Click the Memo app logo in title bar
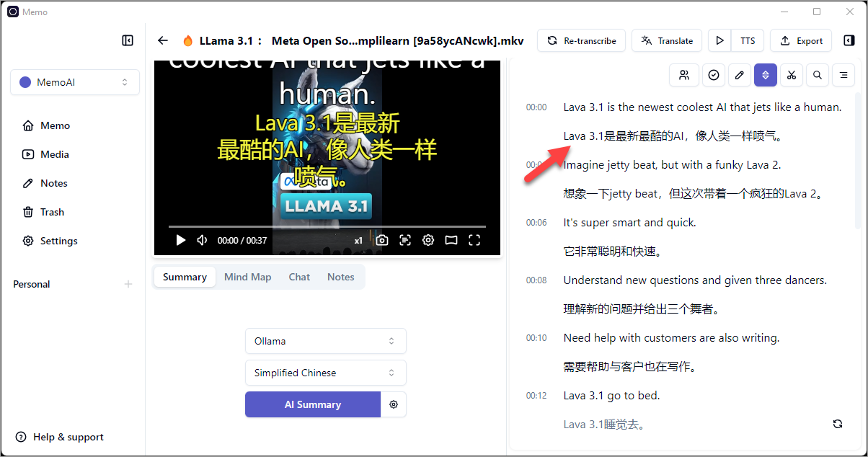The height and width of the screenshot is (457, 868). [13, 12]
